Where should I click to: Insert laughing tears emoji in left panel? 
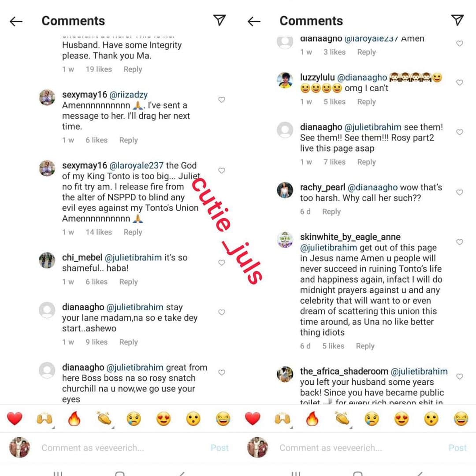[223, 419]
